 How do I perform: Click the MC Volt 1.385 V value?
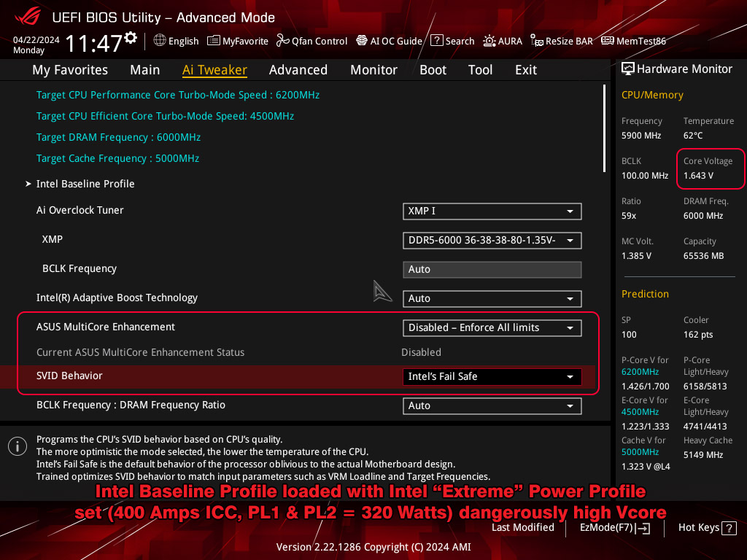coord(636,256)
